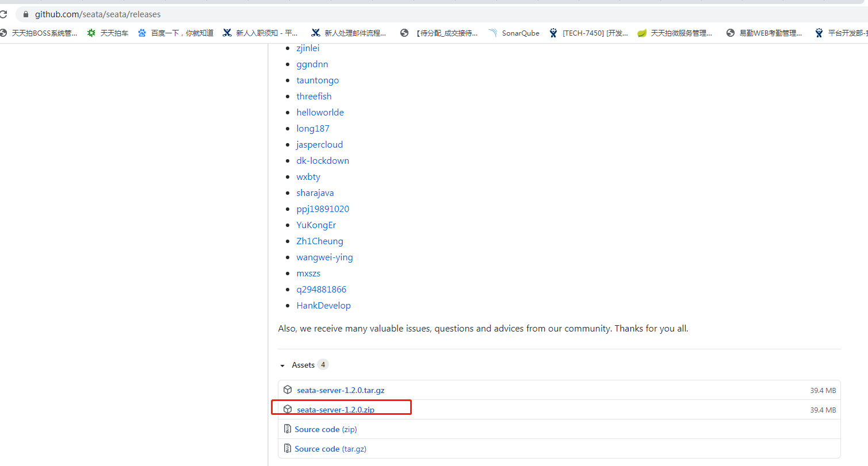The height and width of the screenshot is (466, 868).
Task: Open the 待分配_成交接待 bookmark
Action: 439,33
